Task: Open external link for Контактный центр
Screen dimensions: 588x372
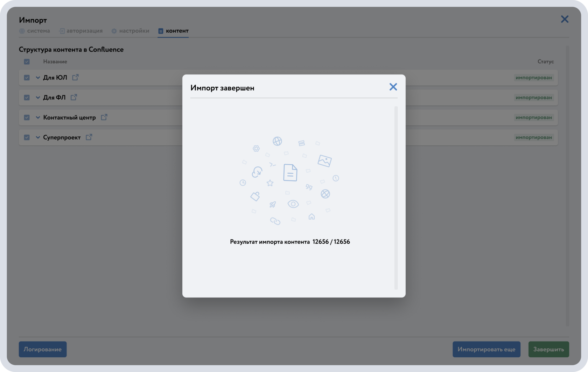Action: click(104, 117)
